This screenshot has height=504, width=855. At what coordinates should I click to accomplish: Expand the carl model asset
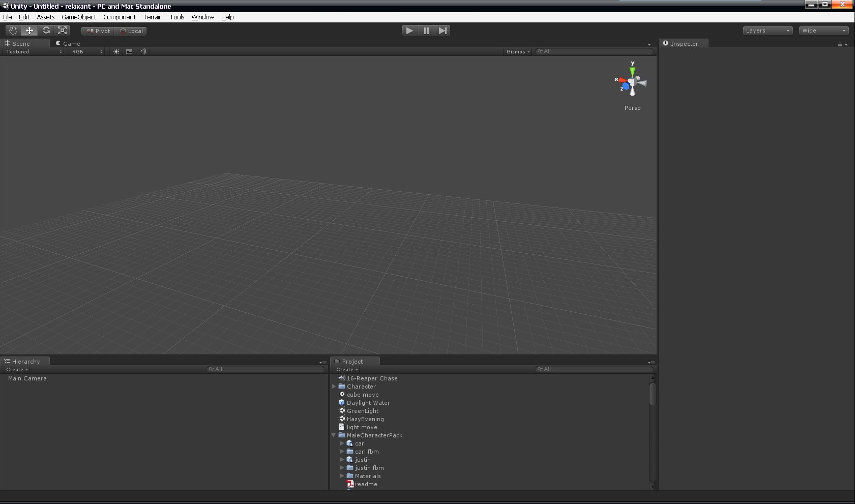coord(342,443)
